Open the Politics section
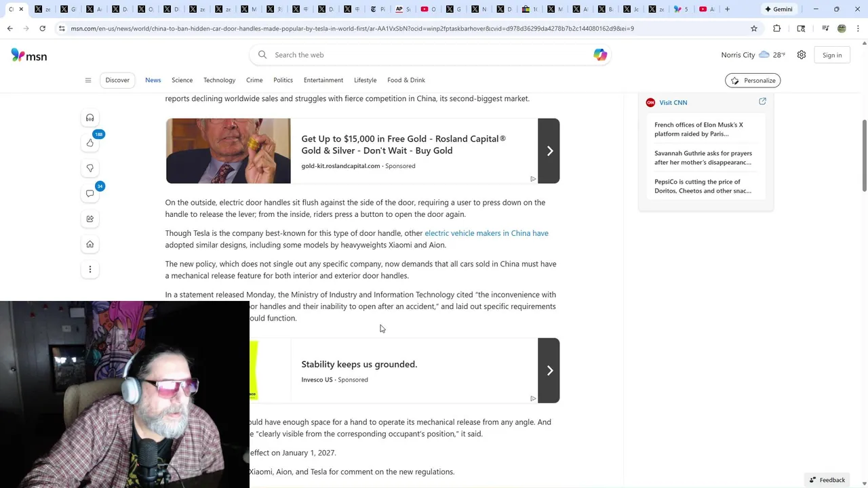 [283, 80]
